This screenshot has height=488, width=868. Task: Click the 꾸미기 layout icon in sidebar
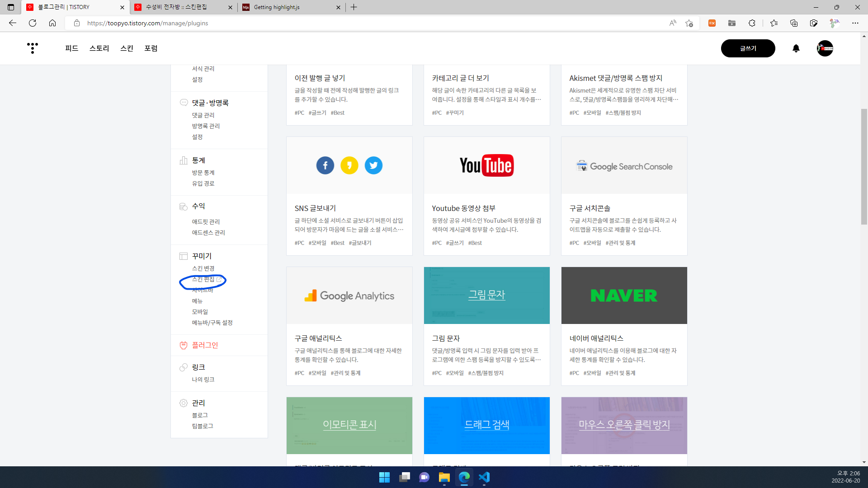point(184,256)
